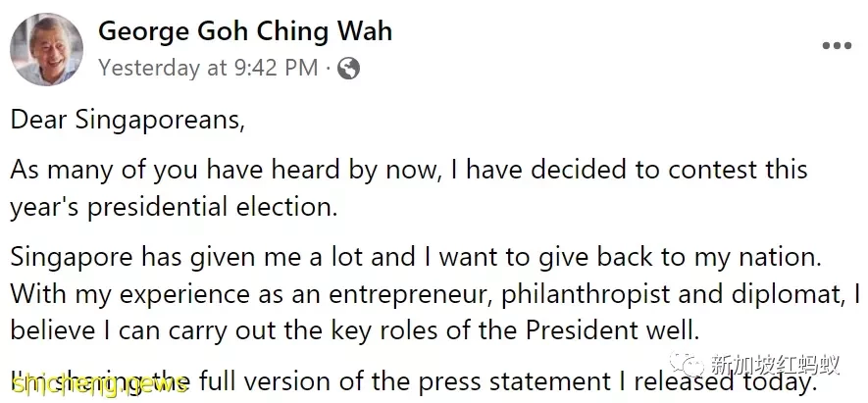Open the three-dots post options menu

click(837, 46)
